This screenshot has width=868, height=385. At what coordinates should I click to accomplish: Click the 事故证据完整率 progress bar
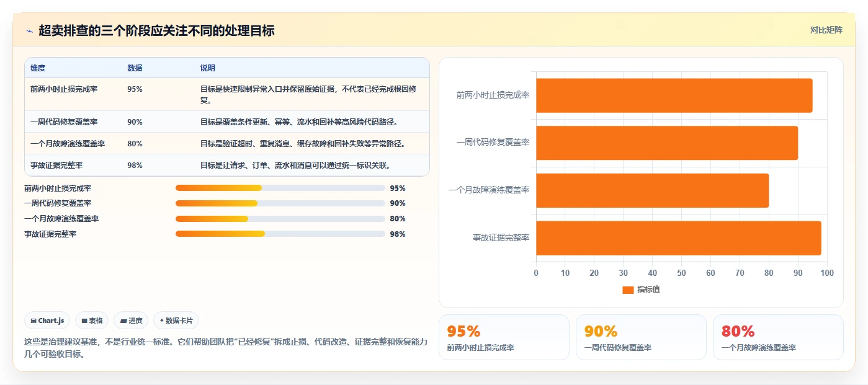click(280, 234)
